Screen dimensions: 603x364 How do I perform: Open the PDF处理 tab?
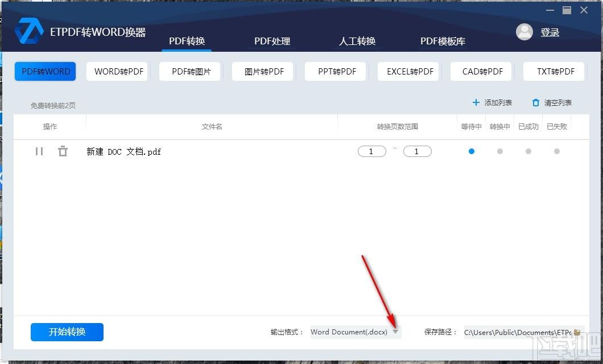[272, 41]
